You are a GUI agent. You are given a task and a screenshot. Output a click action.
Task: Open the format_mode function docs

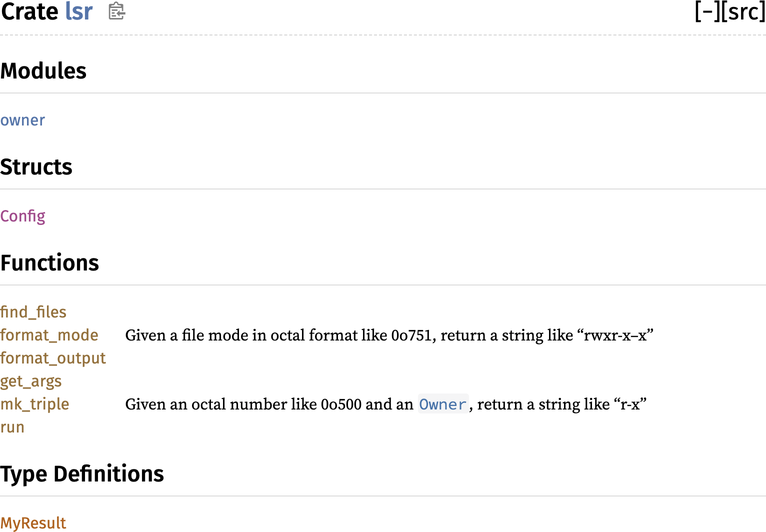[49, 335]
